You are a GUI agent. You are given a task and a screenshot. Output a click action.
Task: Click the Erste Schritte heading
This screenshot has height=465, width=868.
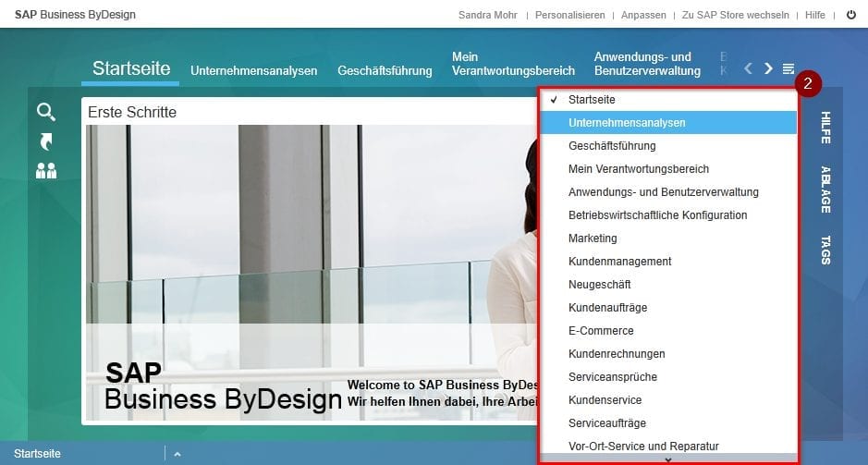(x=132, y=113)
